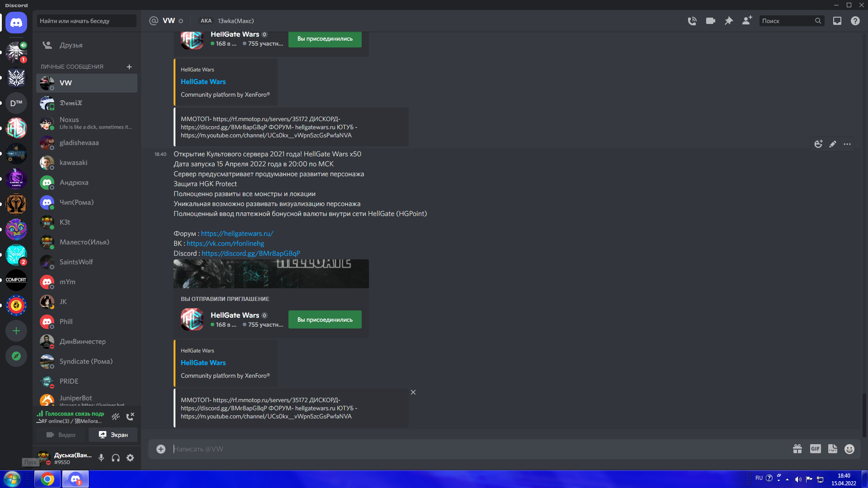The height and width of the screenshot is (488, 868).
Task: Create a new direct message
Action: click(x=129, y=67)
